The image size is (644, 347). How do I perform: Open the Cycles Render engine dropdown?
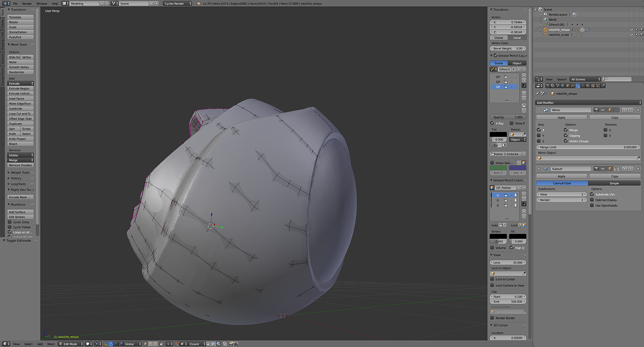pyautogui.click(x=177, y=3)
